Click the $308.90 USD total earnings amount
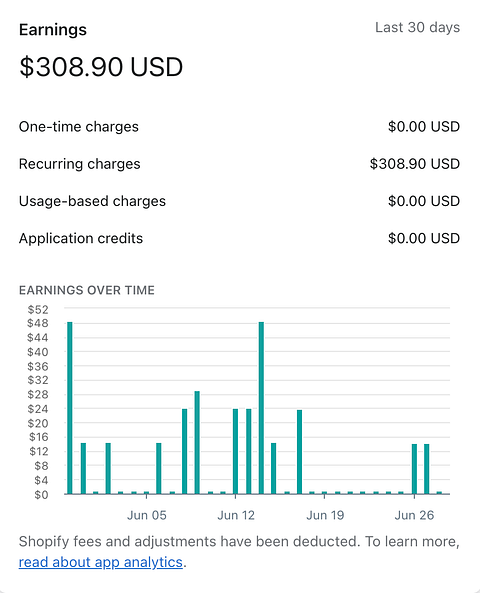This screenshot has width=480, height=593. click(101, 67)
